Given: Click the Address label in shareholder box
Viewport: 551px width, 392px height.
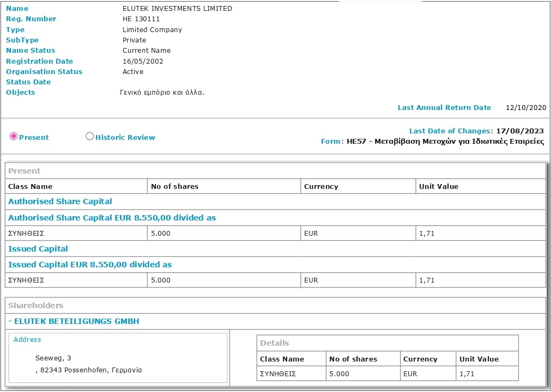Looking at the screenshot, I should click(27, 339).
